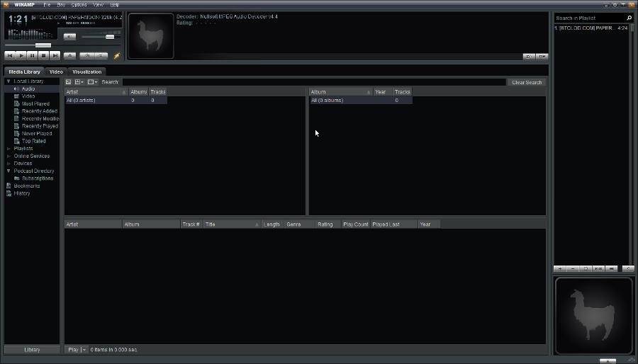Click the large llama artwork below playlist

click(x=593, y=316)
